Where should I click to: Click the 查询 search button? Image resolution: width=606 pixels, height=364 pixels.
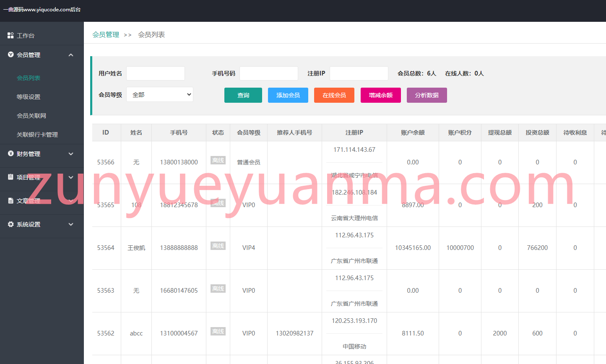[x=243, y=95]
